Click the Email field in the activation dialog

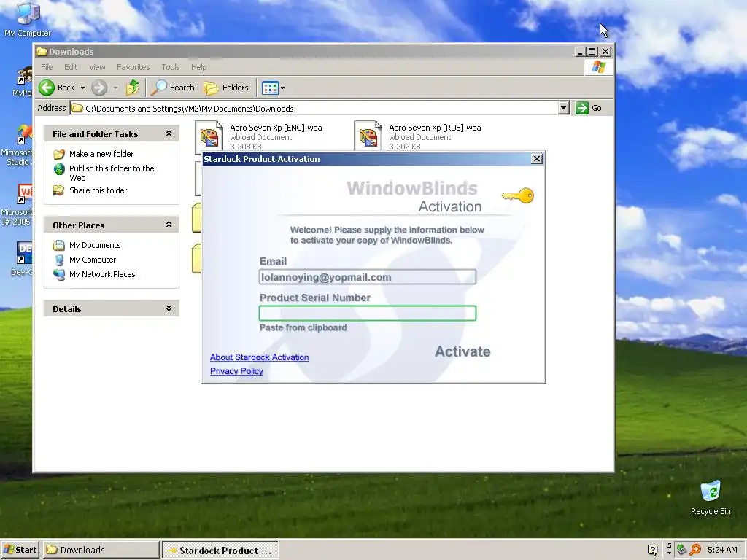pyautogui.click(x=368, y=277)
